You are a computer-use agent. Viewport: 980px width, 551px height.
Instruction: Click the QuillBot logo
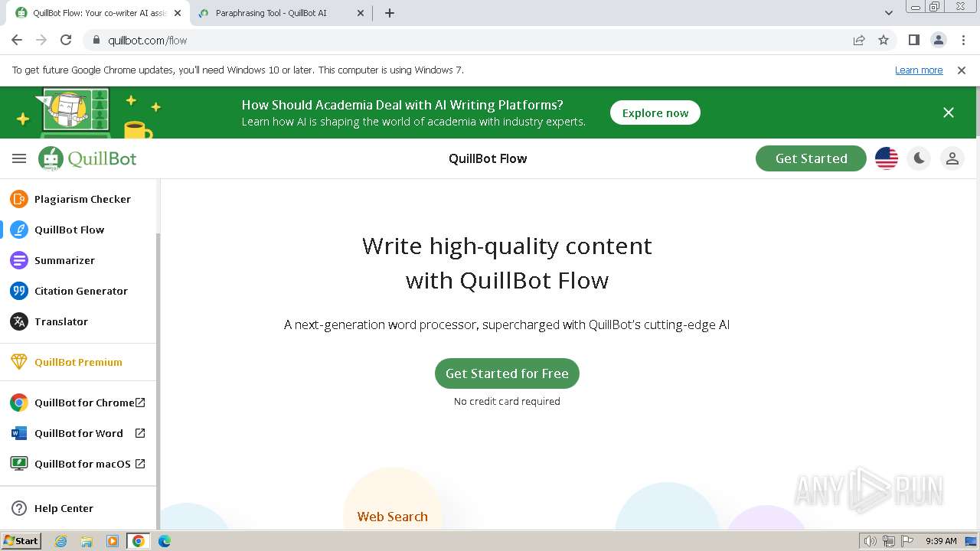[x=87, y=158]
